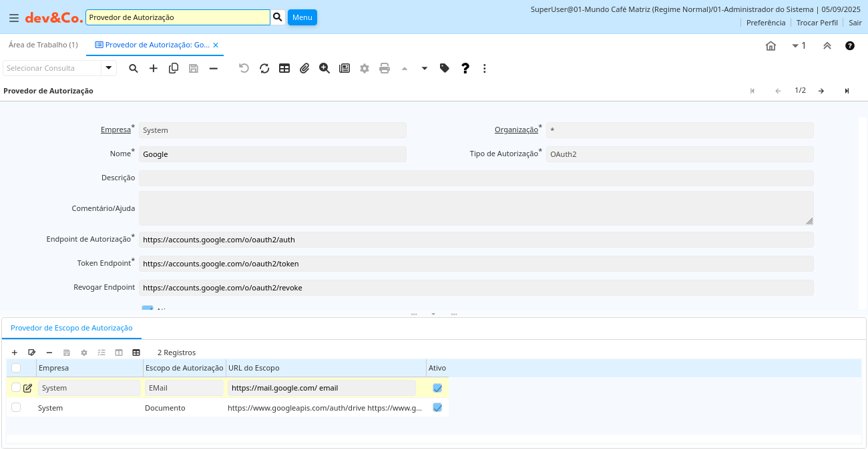Toggle Ativo checkbox in the EMail row
The width and height of the screenshot is (868, 450).
(x=437, y=388)
